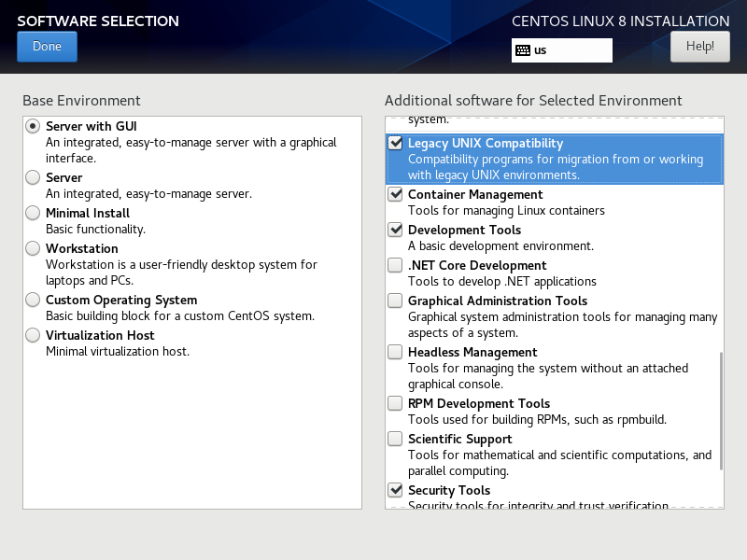Click 'Basic functionality.' description text
The height and width of the screenshot is (560, 747).
[96, 229]
